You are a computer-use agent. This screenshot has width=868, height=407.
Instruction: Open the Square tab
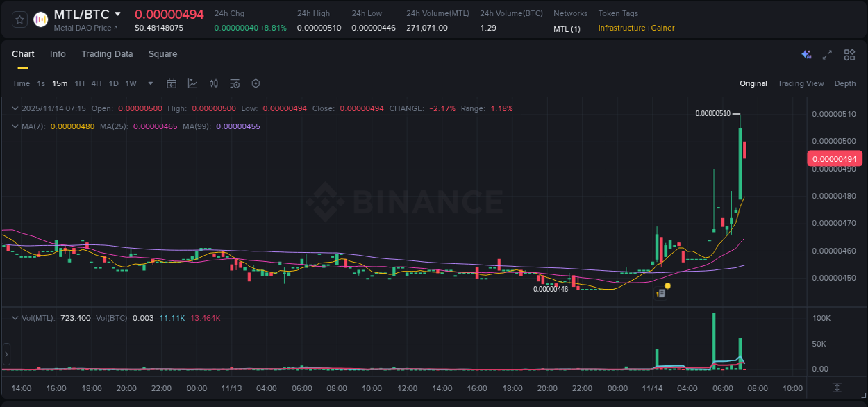point(162,54)
